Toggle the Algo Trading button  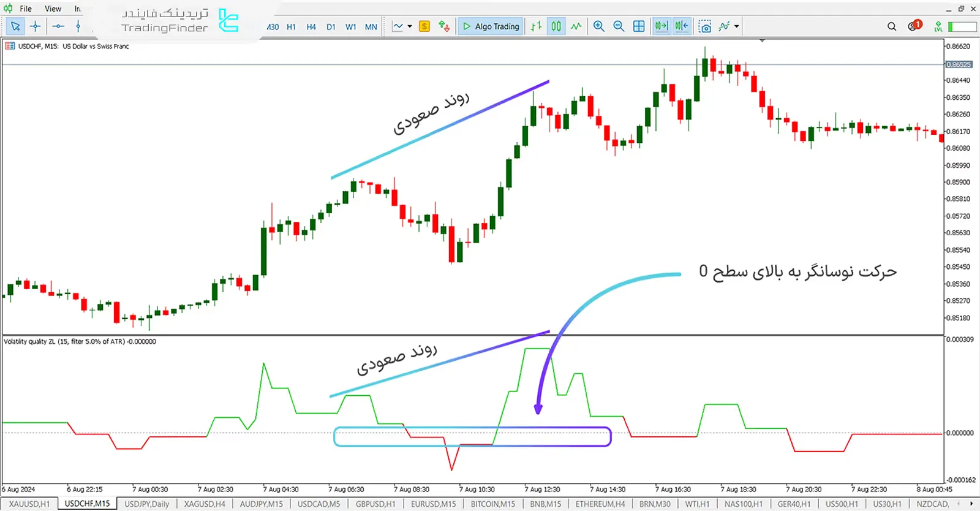click(491, 26)
